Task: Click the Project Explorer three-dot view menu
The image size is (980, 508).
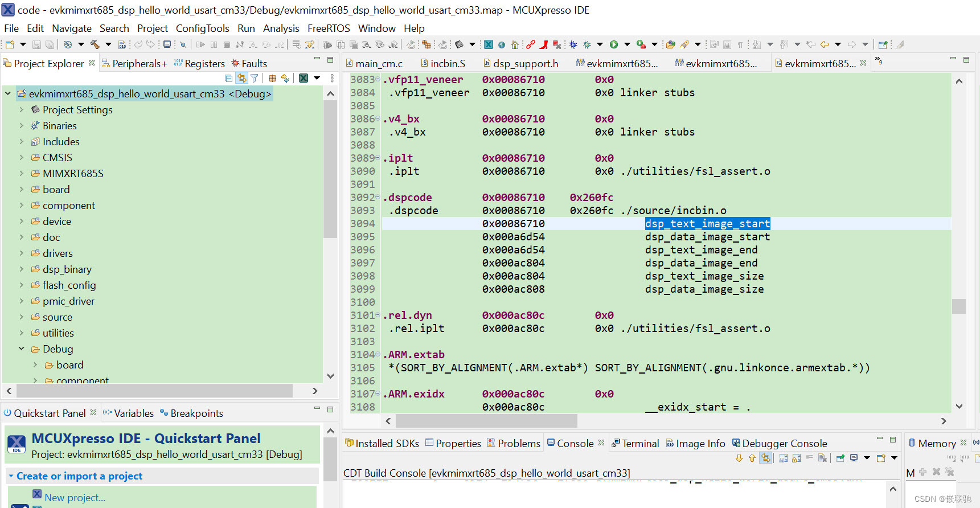Action: coord(333,78)
